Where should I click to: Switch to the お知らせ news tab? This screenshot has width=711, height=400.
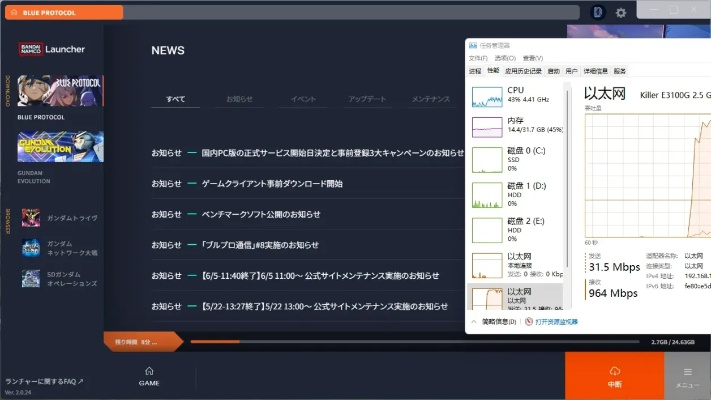pos(239,99)
